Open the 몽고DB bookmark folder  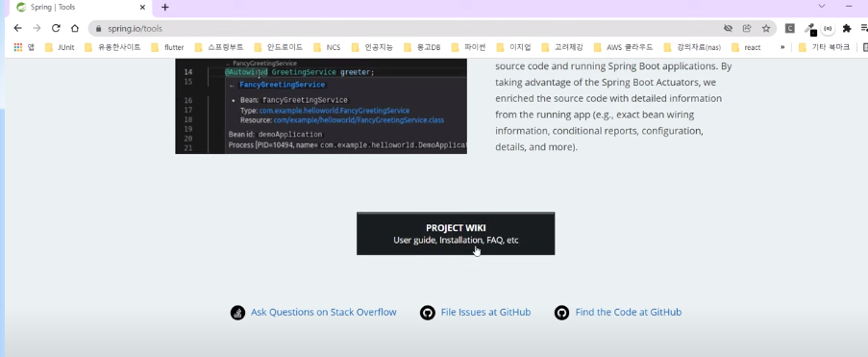[422, 47]
